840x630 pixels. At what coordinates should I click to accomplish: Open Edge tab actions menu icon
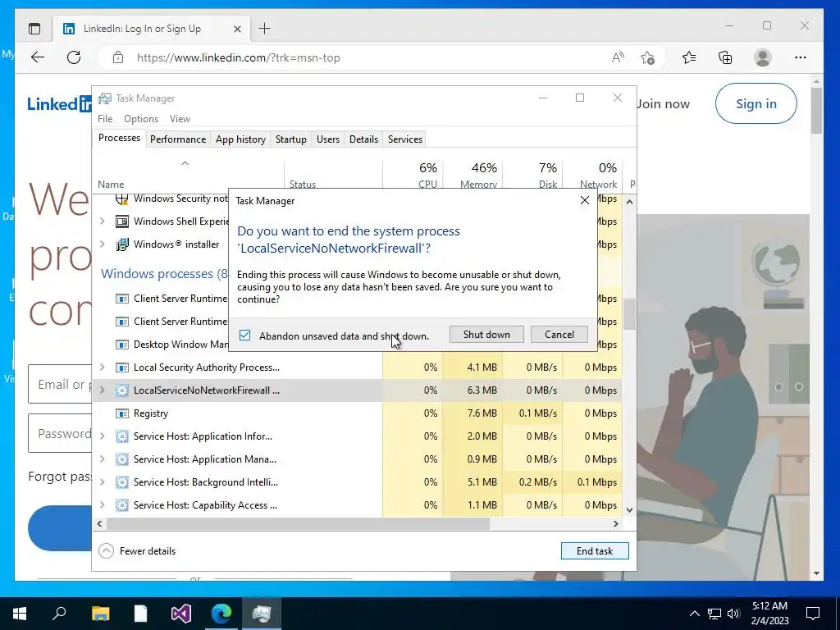(x=34, y=29)
